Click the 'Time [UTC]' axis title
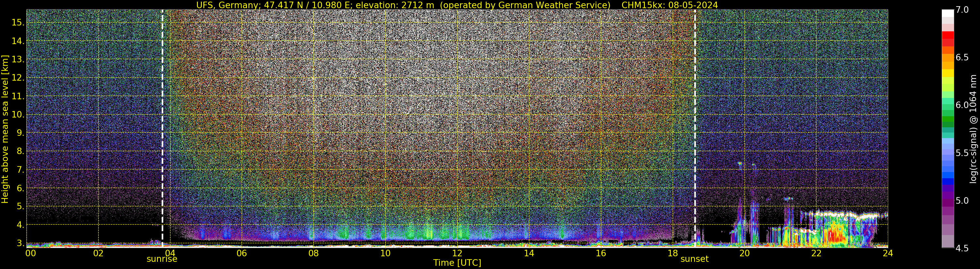 457,263
